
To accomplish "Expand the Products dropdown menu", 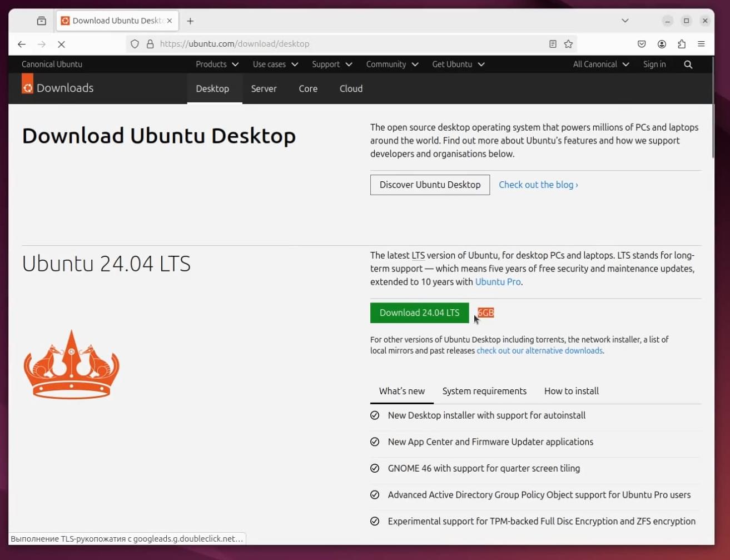I will (217, 65).
